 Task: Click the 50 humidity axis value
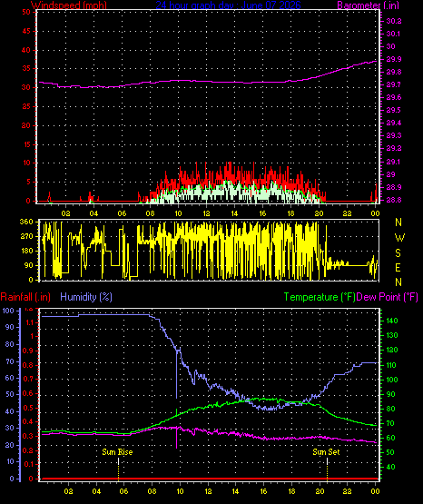10,394
